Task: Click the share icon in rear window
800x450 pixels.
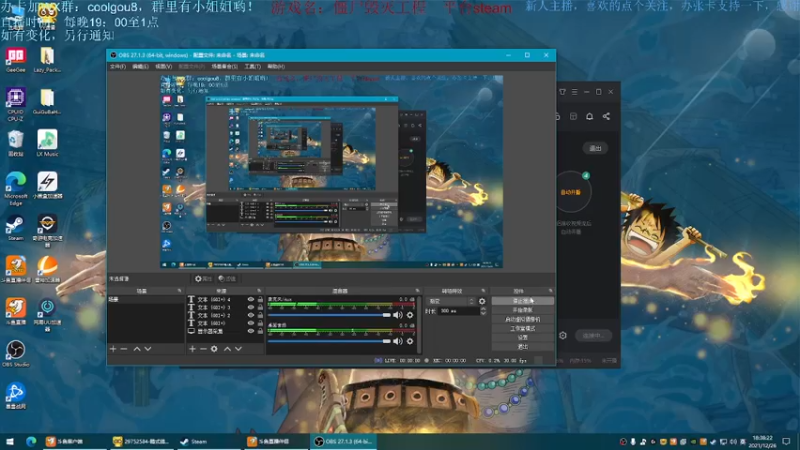Action: pos(606,116)
